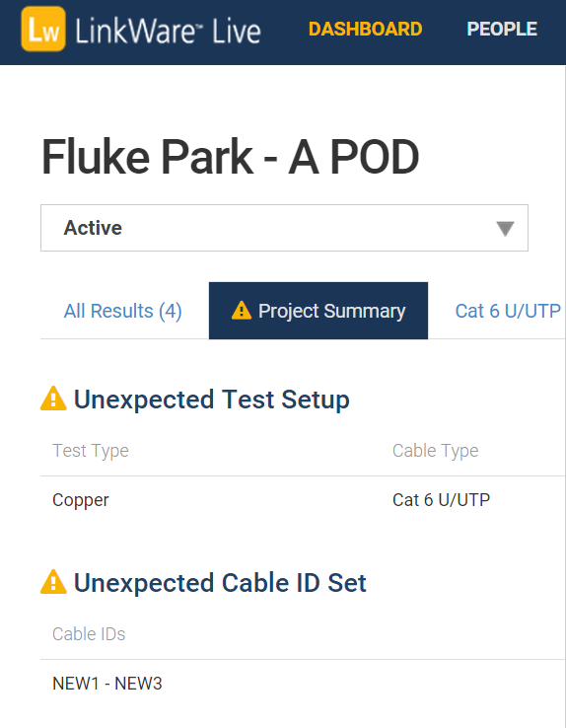Click the Fluke Park - A POD project title
The width and height of the screenshot is (566, 728).
click(230, 157)
